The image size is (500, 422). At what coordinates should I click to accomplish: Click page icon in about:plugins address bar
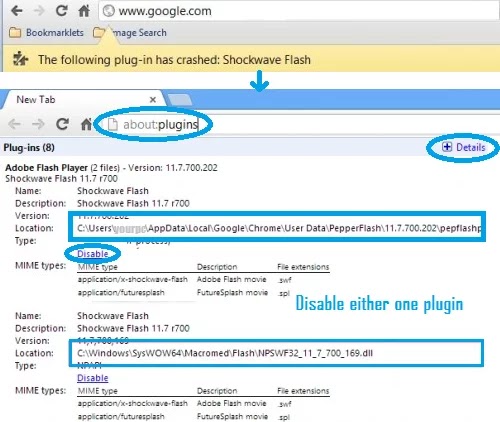(113, 124)
